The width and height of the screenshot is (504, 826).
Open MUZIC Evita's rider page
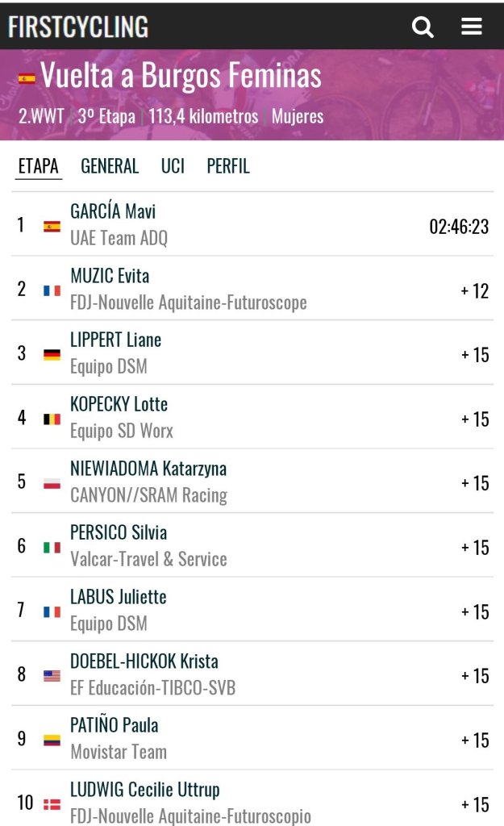click(110, 276)
